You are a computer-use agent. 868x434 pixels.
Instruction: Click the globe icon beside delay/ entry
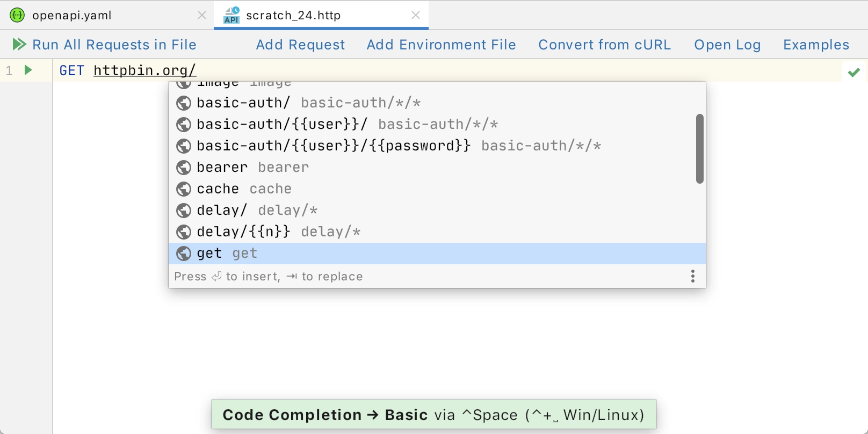(x=184, y=211)
